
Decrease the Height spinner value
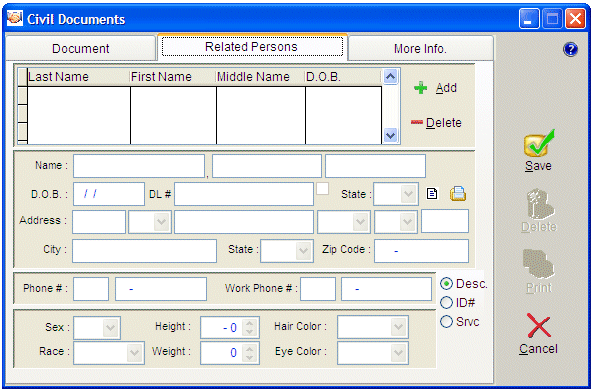pyautogui.click(x=249, y=332)
